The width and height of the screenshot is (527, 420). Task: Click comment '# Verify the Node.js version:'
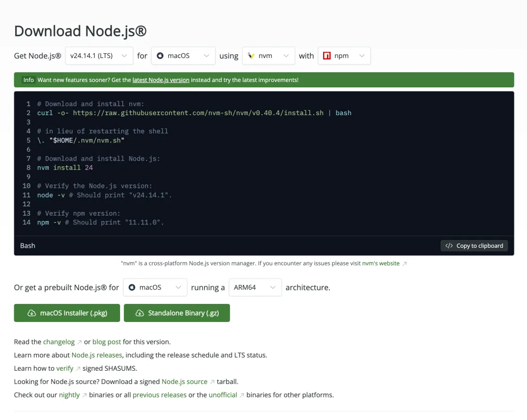click(95, 186)
